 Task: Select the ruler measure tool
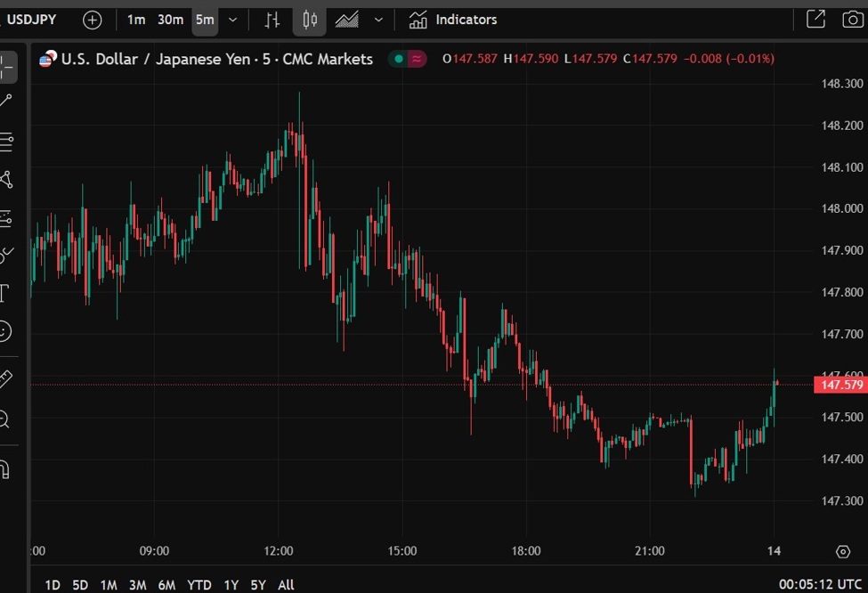[5, 379]
